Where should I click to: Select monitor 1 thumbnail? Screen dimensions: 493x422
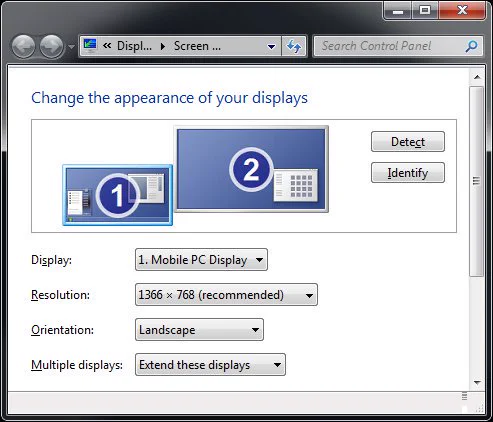point(118,195)
